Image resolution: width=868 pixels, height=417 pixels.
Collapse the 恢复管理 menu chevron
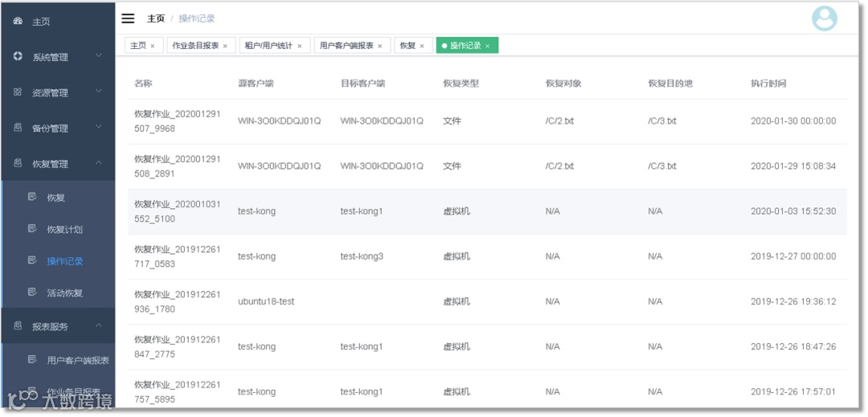click(x=99, y=162)
